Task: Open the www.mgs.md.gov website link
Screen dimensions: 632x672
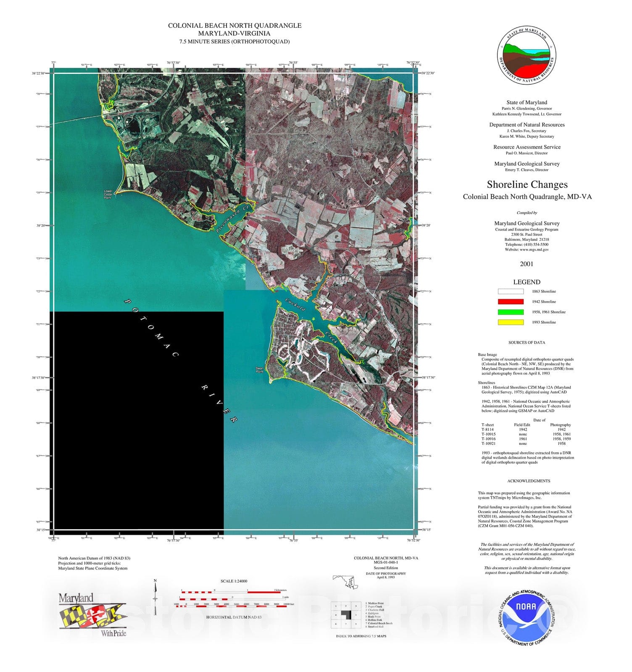Action: point(534,249)
